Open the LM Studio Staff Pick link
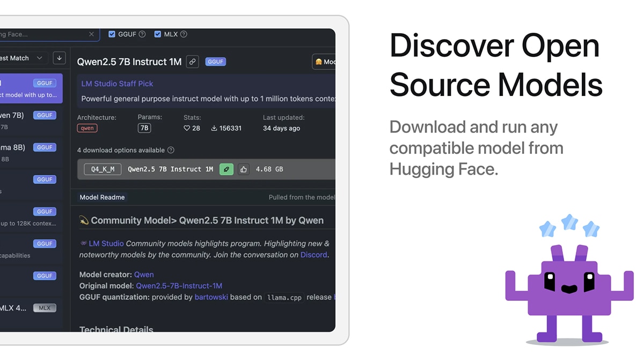This screenshot has height=362, width=644. point(117,84)
